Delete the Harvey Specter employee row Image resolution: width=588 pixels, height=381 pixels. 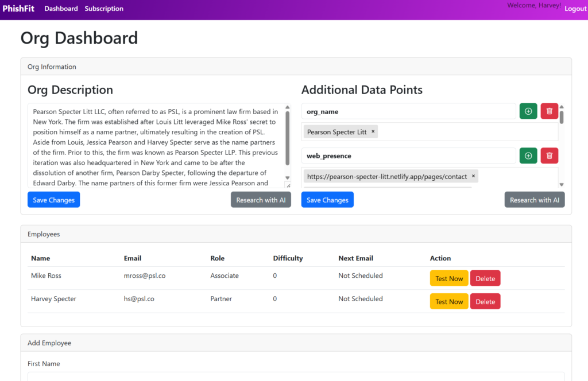tap(485, 302)
